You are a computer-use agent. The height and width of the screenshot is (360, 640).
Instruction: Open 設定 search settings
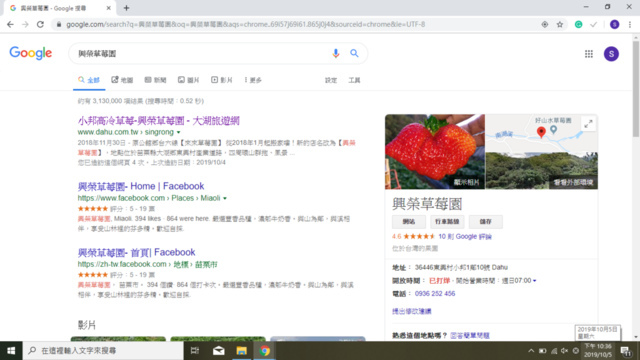[331, 80]
